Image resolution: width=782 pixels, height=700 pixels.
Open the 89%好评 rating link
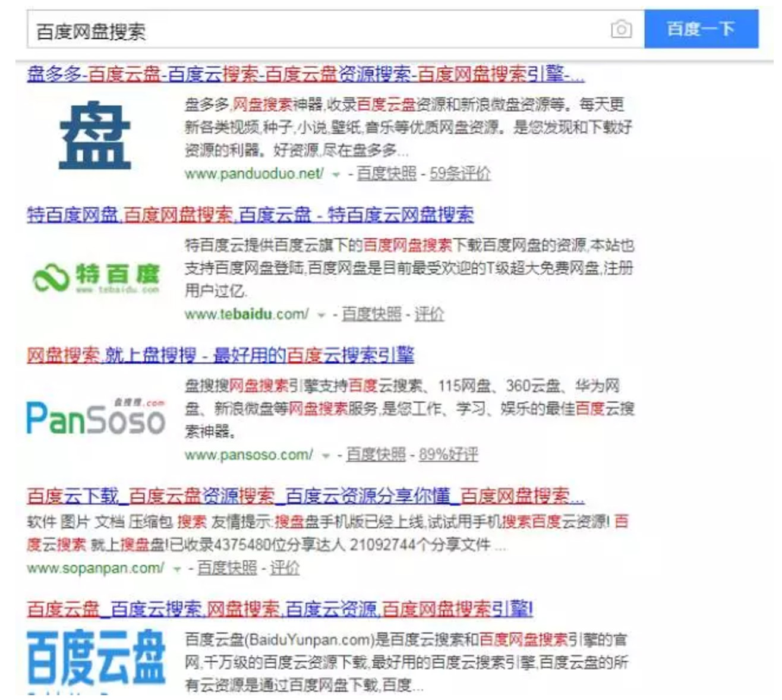tap(448, 455)
